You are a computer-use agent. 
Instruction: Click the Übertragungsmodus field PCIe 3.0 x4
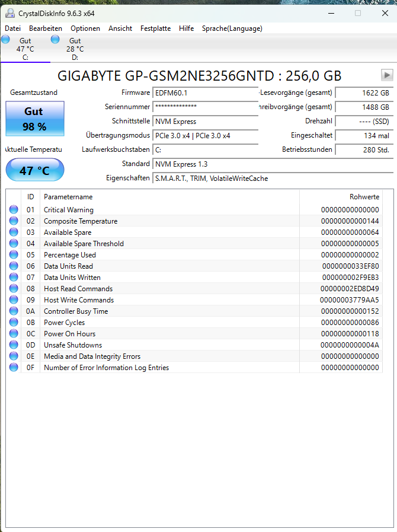tap(206, 136)
